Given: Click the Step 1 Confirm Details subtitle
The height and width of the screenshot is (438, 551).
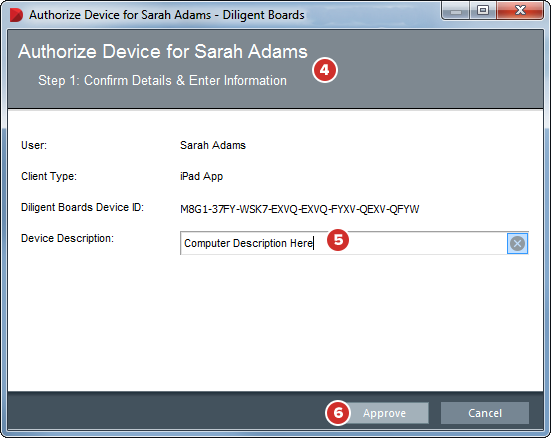Looking at the screenshot, I should point(162,80).
